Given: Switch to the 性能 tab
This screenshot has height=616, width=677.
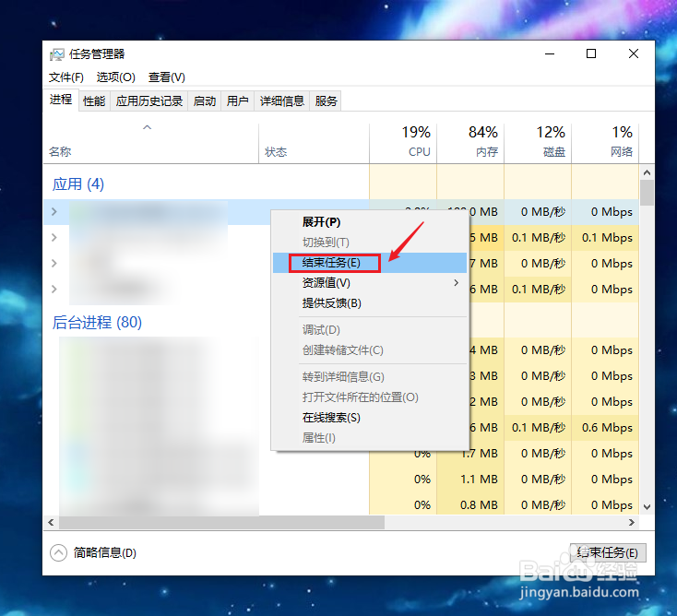Looking at the screenshot, I should 94,101.
